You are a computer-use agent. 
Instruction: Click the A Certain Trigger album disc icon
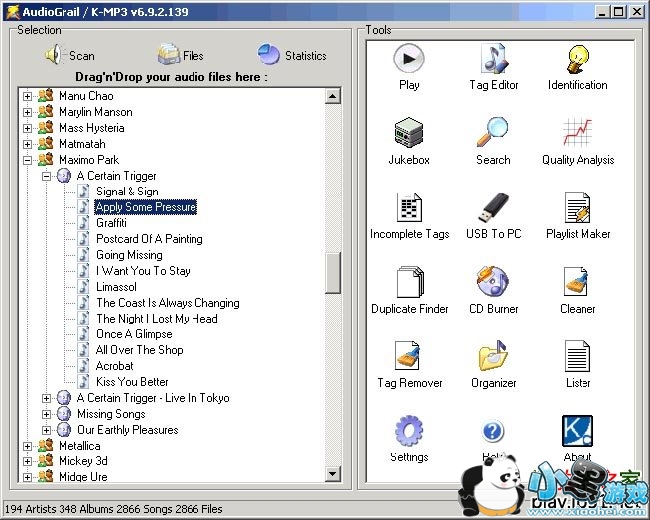click(64, 175)
